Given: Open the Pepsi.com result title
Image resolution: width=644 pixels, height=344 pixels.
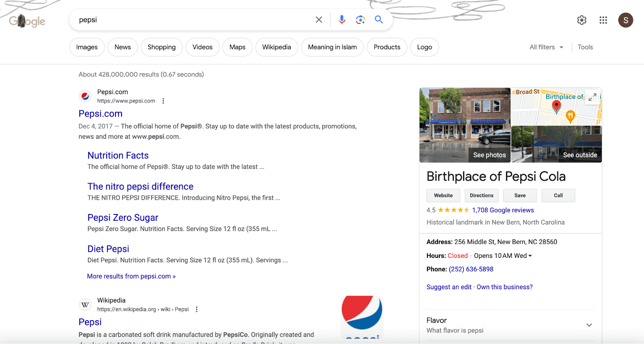Looking at the screenshot, I should click(x=101, y=114).
